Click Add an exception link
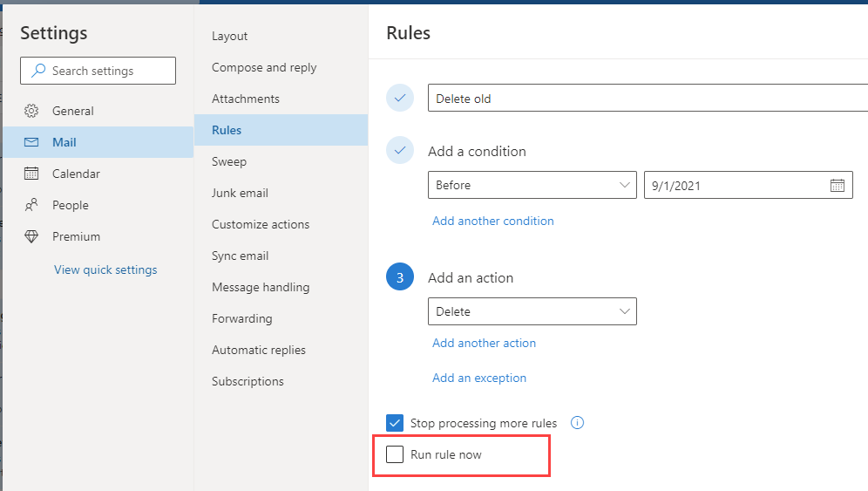This screenshot has height=491, width=868. pos(478,378)
